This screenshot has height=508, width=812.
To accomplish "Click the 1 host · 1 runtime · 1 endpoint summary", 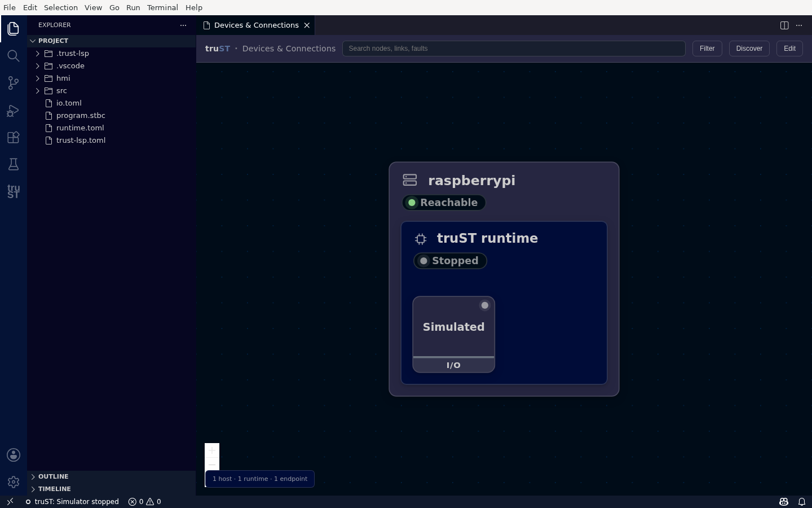I will pyautogui.click(x=260, y=479).
